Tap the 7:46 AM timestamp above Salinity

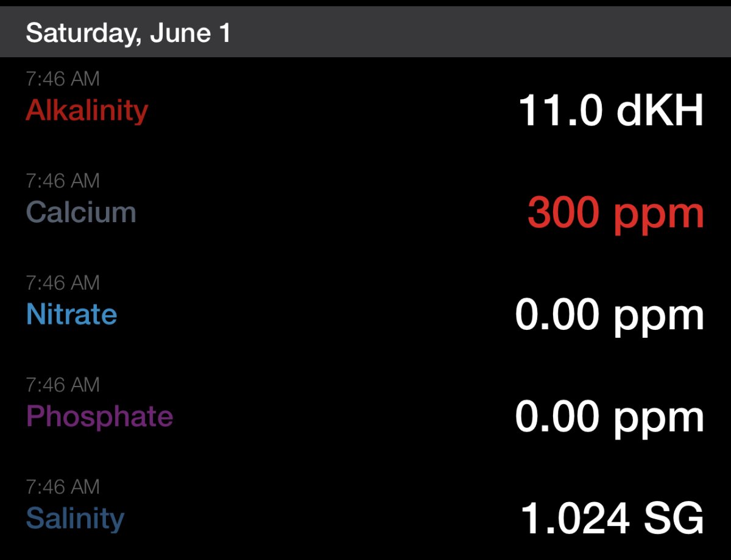(62, 487)
